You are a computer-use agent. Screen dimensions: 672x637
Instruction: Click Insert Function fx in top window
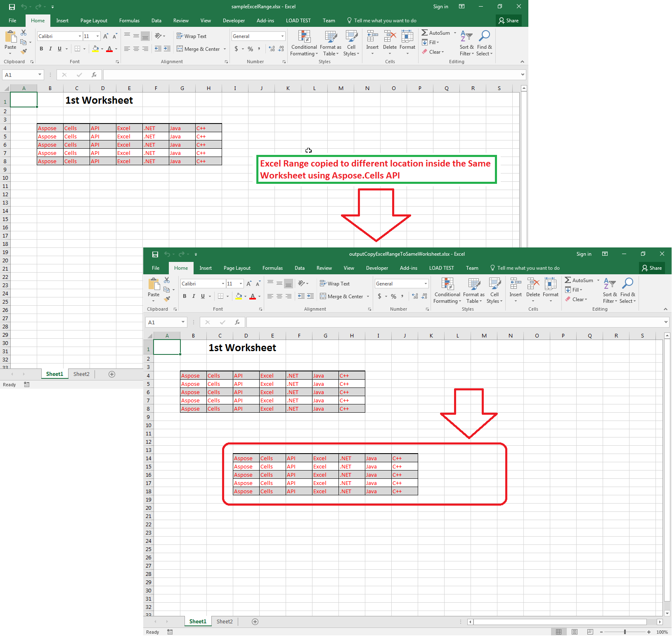pos(94,75)
